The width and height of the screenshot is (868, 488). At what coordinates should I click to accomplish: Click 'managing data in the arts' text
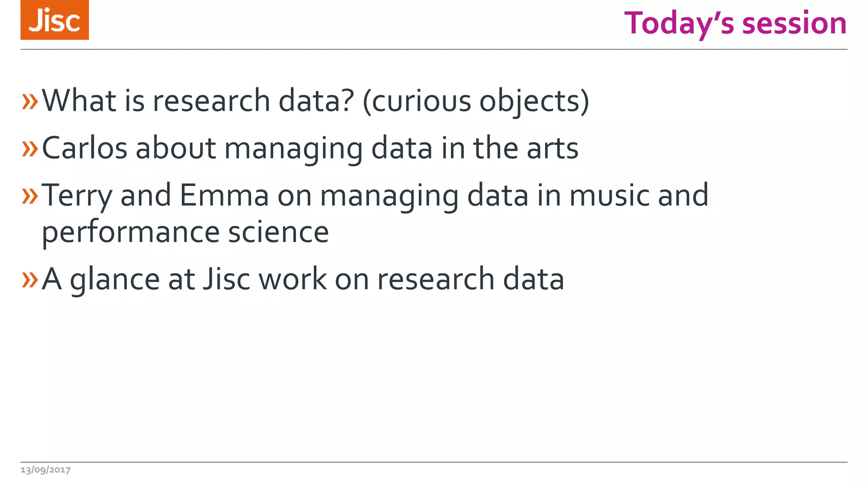401,148
